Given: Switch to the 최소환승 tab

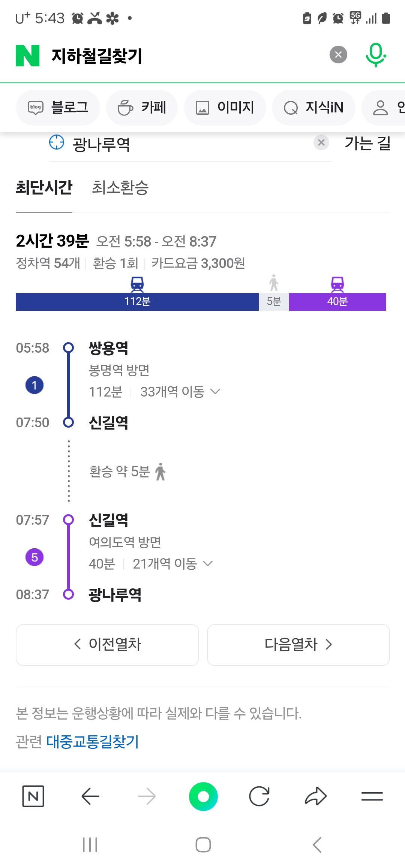Looking at the screenshot, I should click(x=120, y=187).
